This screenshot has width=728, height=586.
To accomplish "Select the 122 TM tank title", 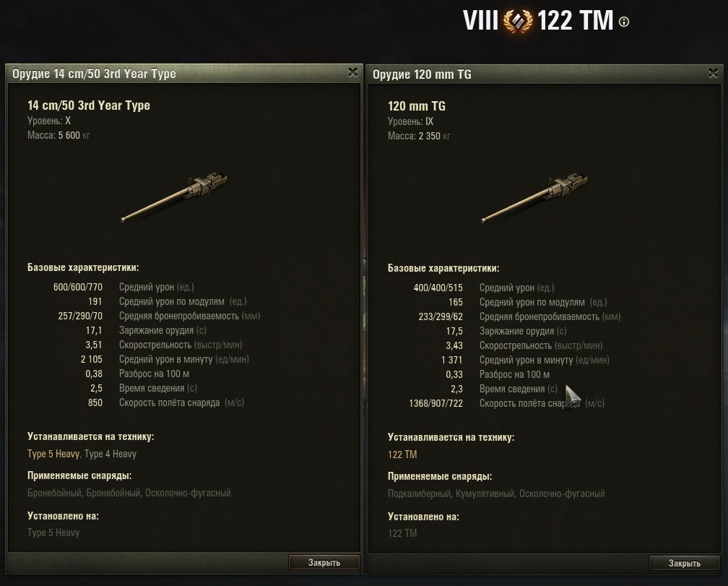I will [x=575, y=22].
